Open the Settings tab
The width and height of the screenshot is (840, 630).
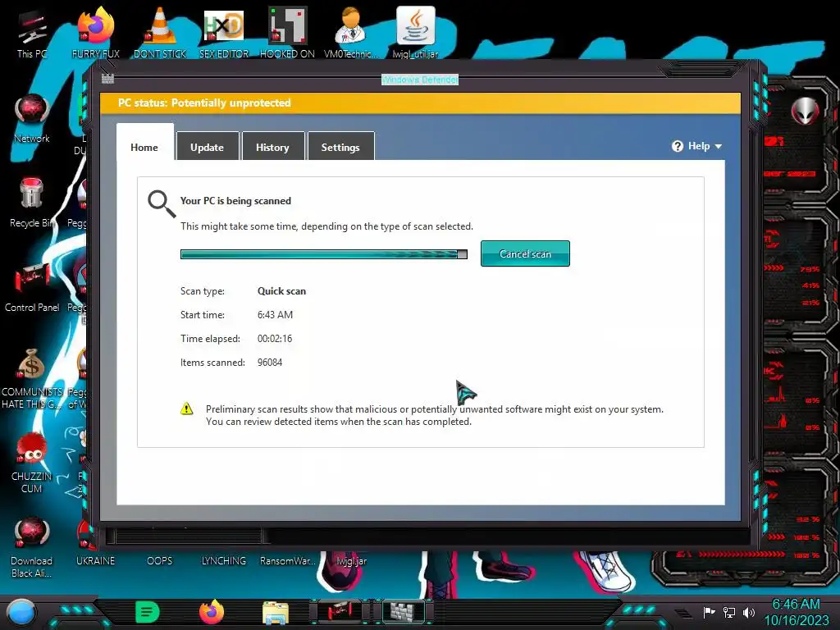[340, 146]
